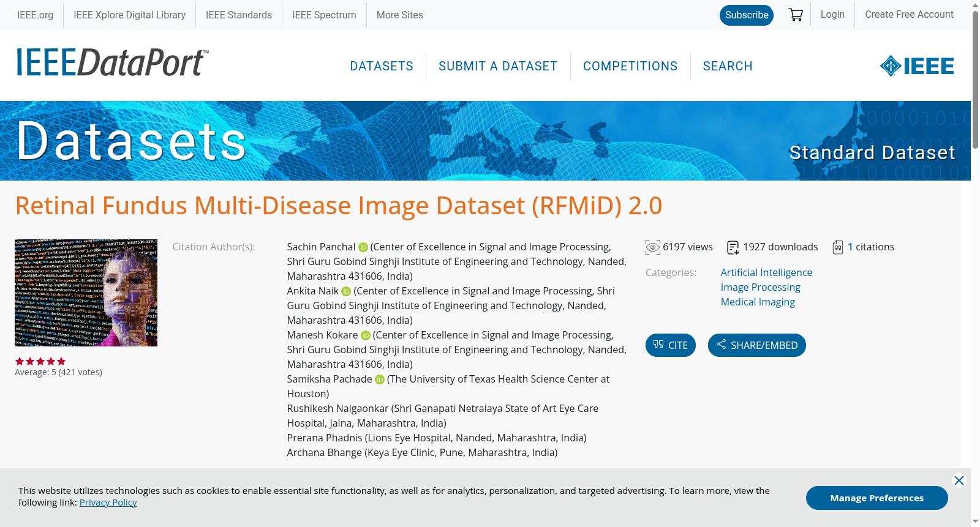
Task: Click Samiksha Pachade's ORCID icon
Action: (380, 379)
